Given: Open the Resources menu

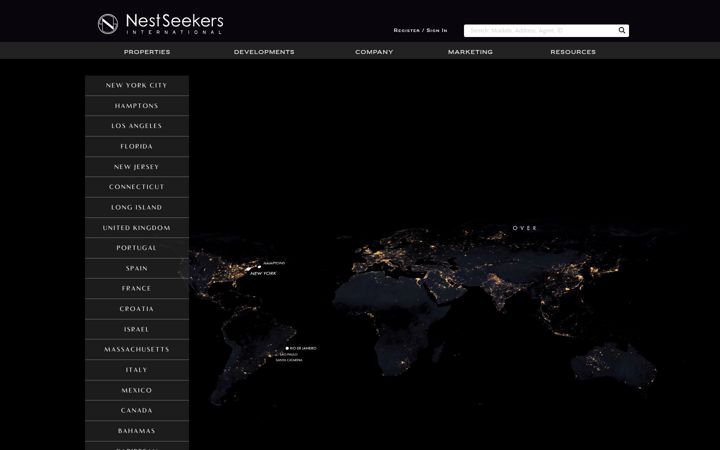Looking at the screenshot, I should (x=573, y=52).
